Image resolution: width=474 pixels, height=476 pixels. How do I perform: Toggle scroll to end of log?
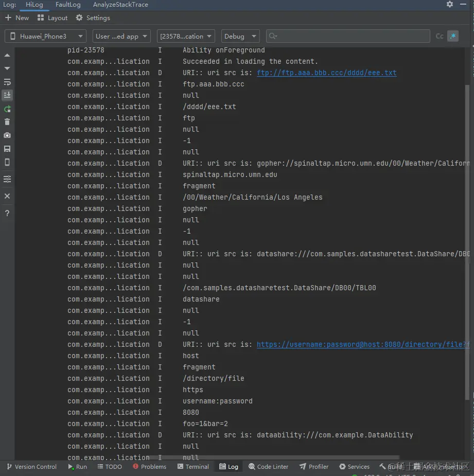point(7,95)
